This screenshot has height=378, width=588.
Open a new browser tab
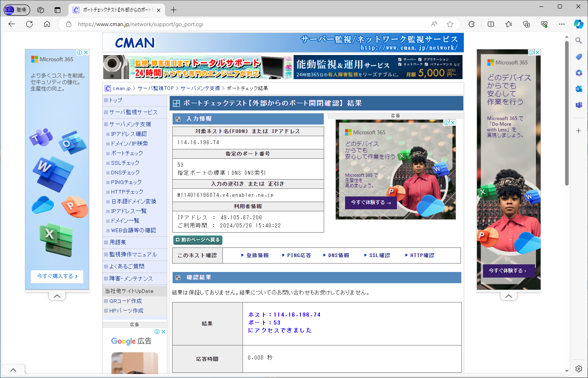coord(173,10)
